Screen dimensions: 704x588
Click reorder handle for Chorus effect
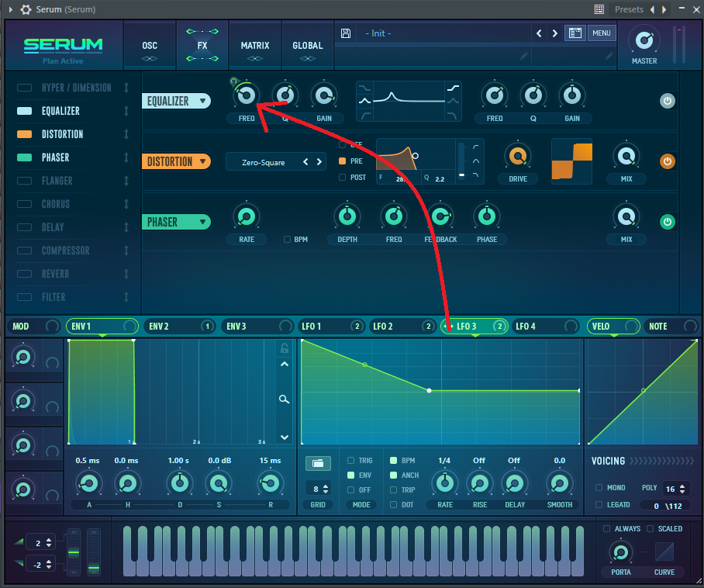126,204
